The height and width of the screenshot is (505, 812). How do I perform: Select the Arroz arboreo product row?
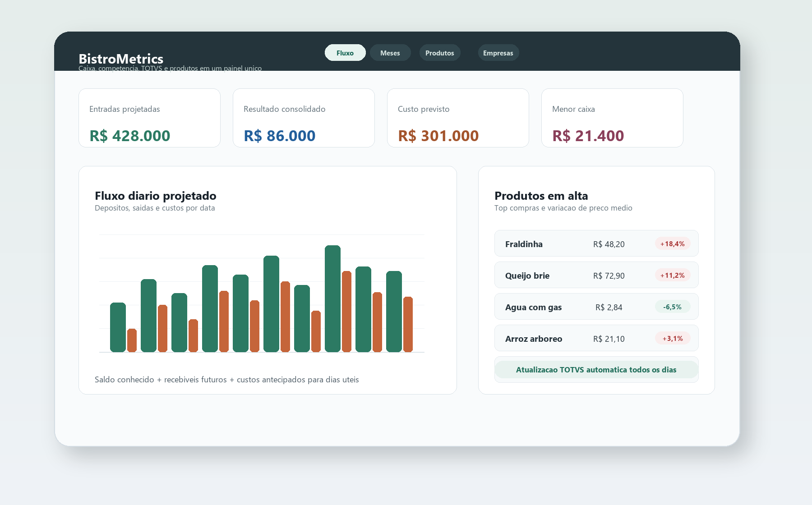coord(596,338)
